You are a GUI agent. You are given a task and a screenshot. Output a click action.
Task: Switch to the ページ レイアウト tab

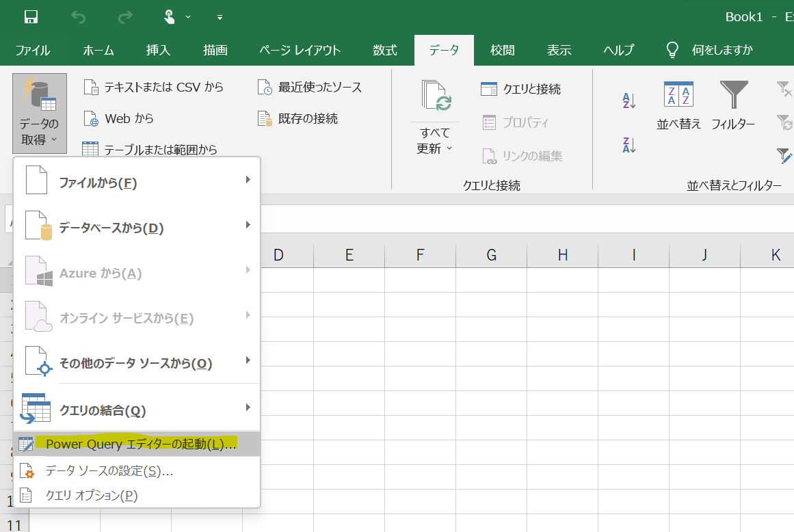point(300,50)
